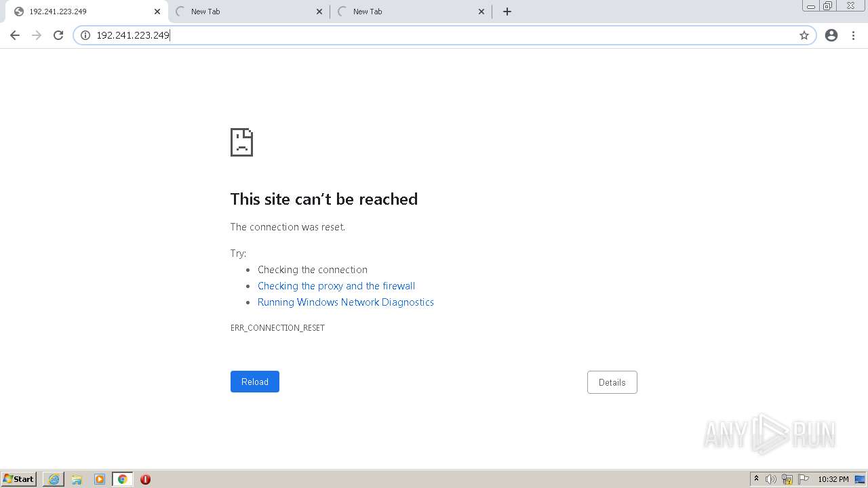Minimize the Chrome window
Viewport: 868px width, 488px height.
pyautogui.click(x=811, y=6)
